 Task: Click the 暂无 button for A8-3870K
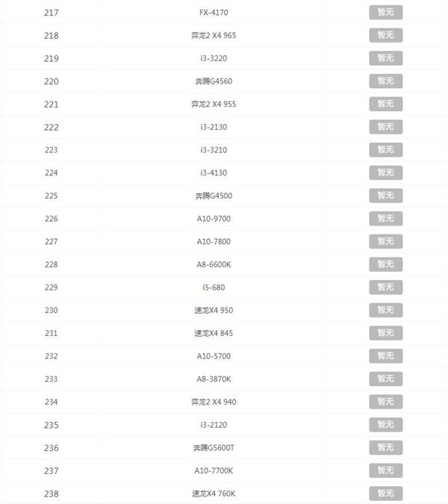point(385,379)
